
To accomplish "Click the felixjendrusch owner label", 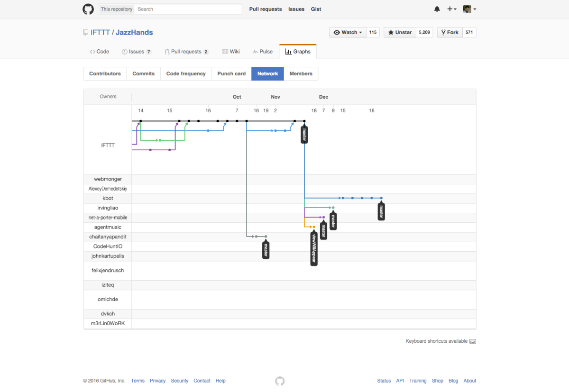I will (108, 270).
